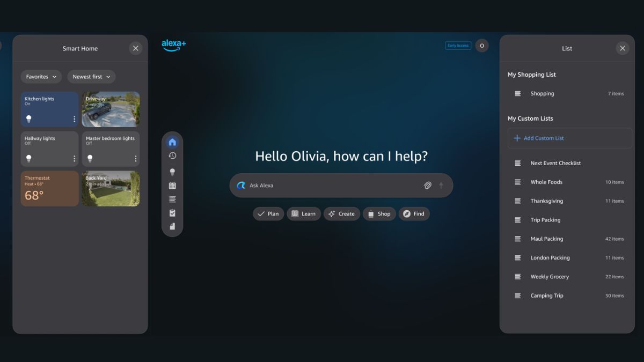Open the Calendar icon in the sidebar
The width and height of the screenshot is (644, 362).
(172, 186)
